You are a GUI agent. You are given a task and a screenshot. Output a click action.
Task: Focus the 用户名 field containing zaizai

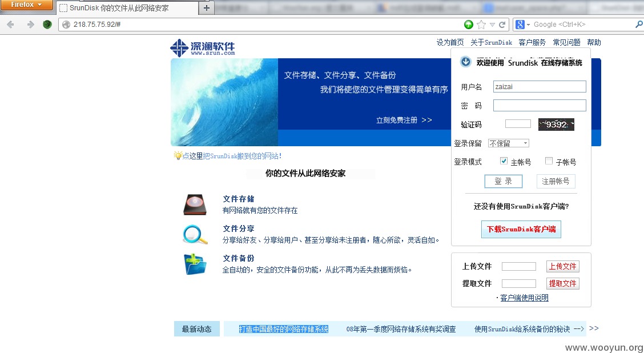click(x=540, y=87)
